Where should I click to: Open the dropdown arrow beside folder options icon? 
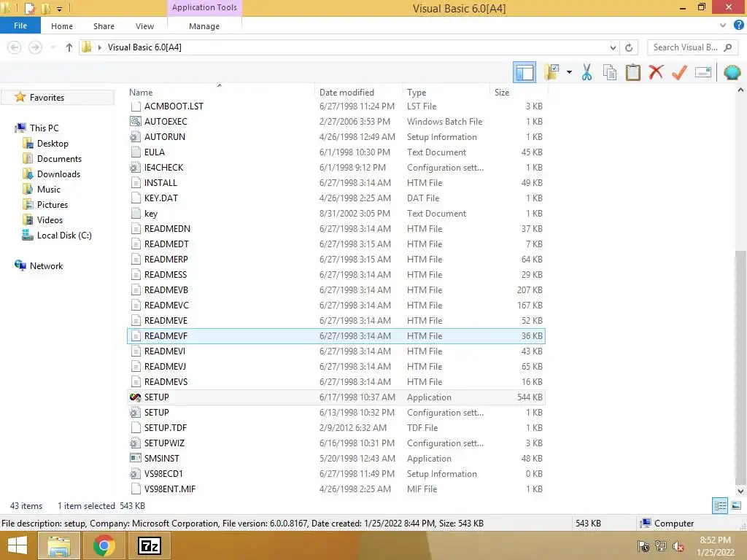pyautogui.click(x=569, y=72)
